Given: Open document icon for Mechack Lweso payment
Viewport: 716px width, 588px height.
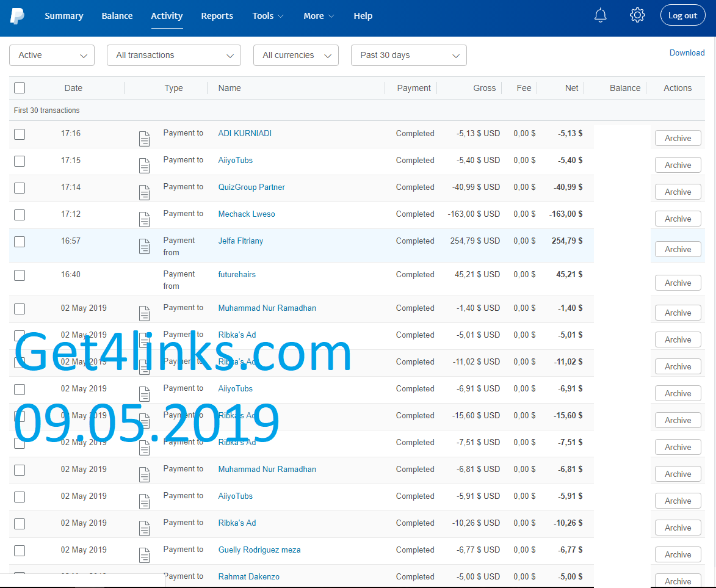Looking at the screenshot, I should [x=144, y=219].
